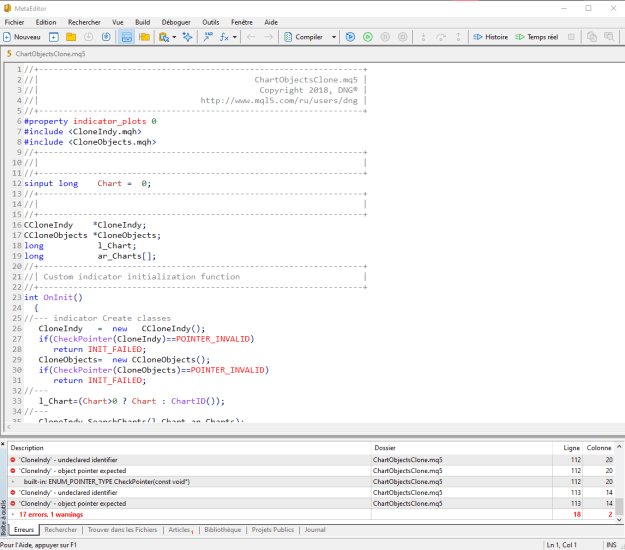This screenshot has height=550, width=625.
Task: Switch to the Articles tab
Action: click(x=179, y=530)
